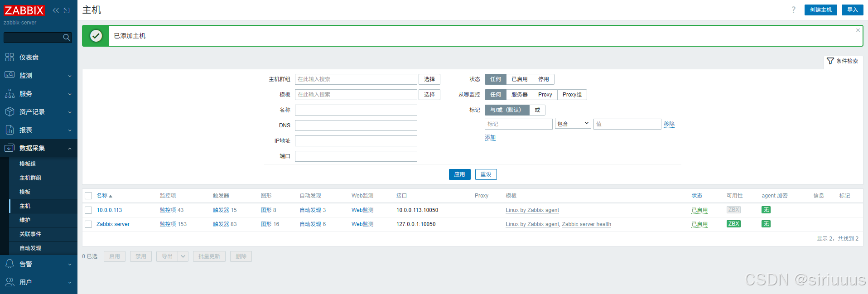This screenshot has width=868, height=294.
Task: Click the 创建主机 button
Action: coord(820,10)
